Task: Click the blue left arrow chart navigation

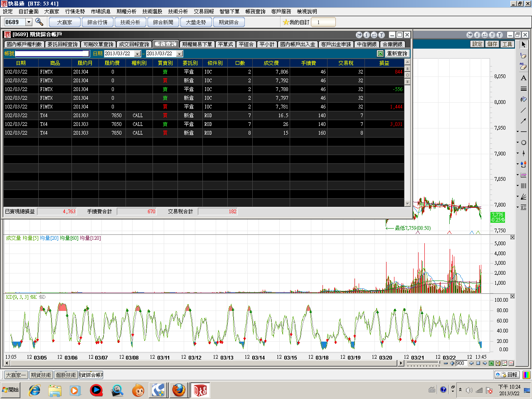Action: coord(471,363)
